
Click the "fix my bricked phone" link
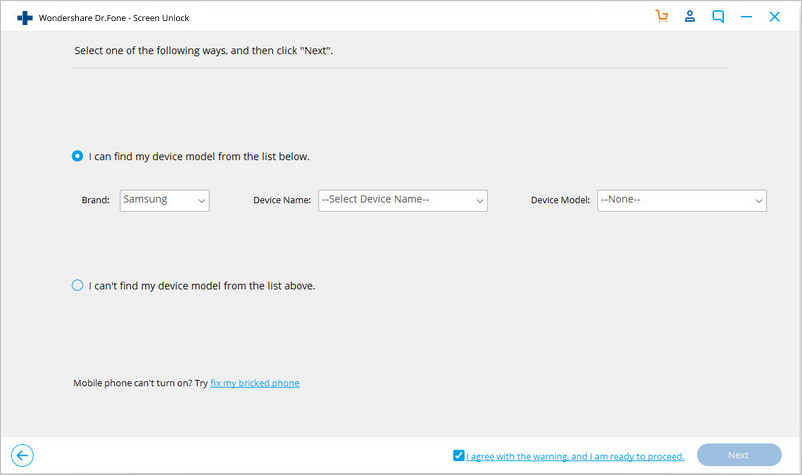point(254,383)
